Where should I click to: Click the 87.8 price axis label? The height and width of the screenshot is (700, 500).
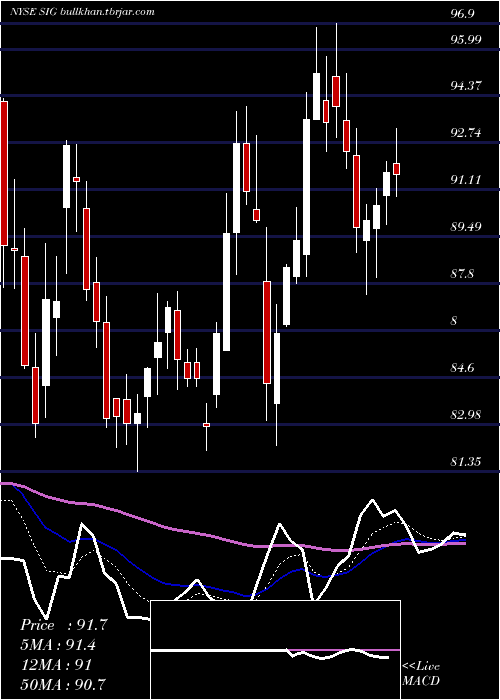pos(462,274)
